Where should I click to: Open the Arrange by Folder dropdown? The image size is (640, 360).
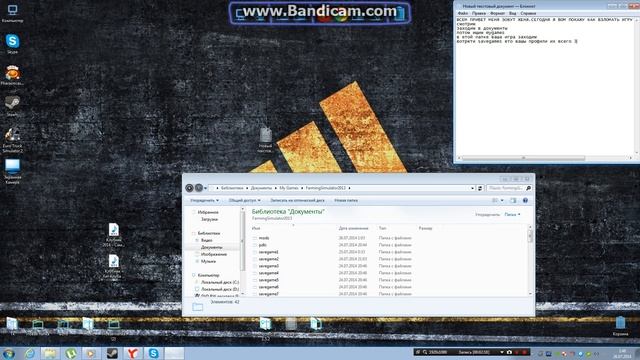pyautogui.click(x=512, y=214)
